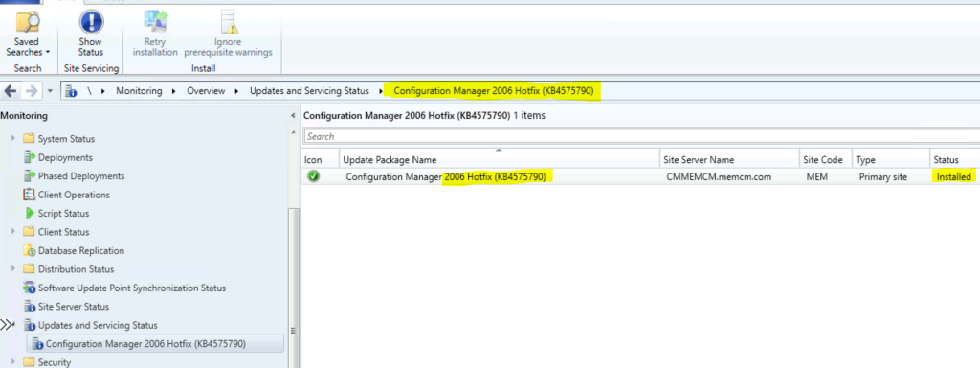Click the green installed checkmark icon

click(x=314, y=176)
